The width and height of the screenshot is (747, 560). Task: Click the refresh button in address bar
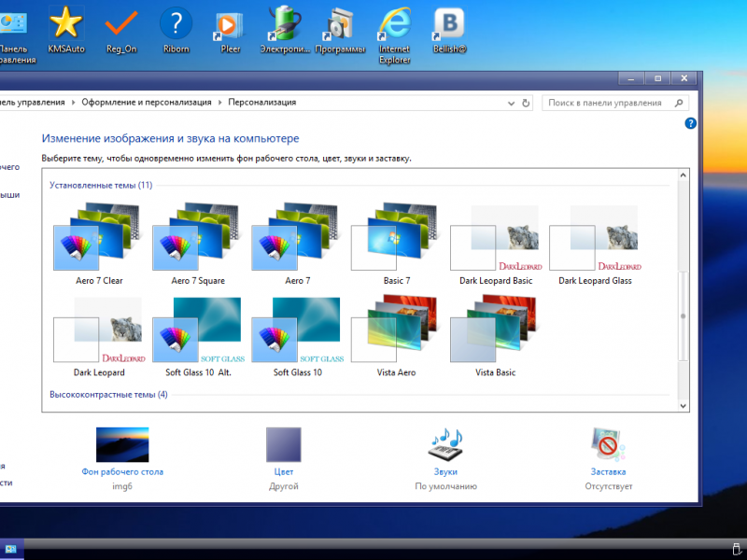526,103
